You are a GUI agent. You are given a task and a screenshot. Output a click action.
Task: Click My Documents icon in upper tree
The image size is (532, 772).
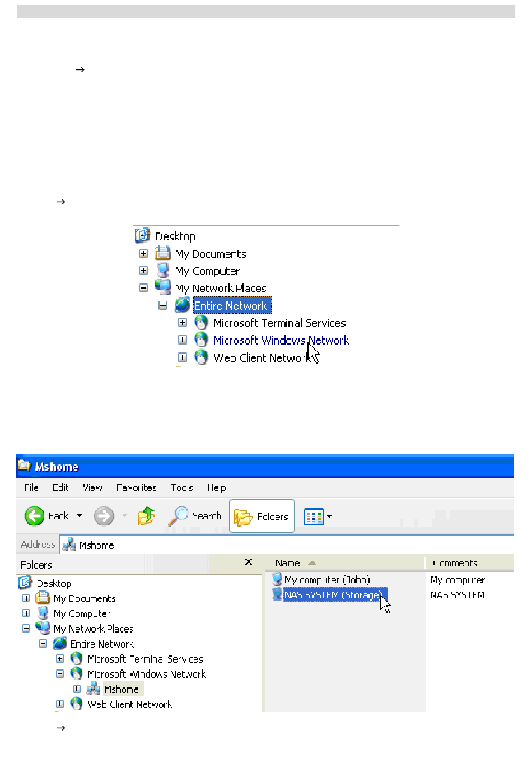tap(162, 253)
